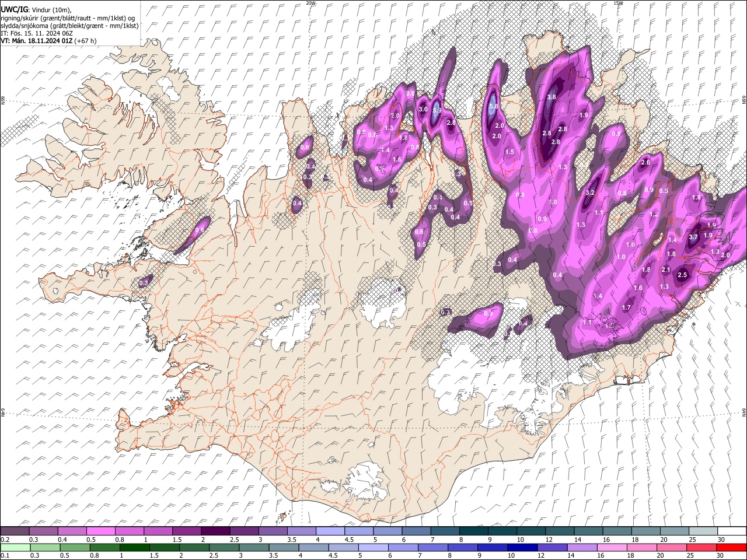Image resolution: width=747 pixels, height=560 pixels.
Task: Click the 2.1 precipitation value label
Action: [x=666, y=269]
